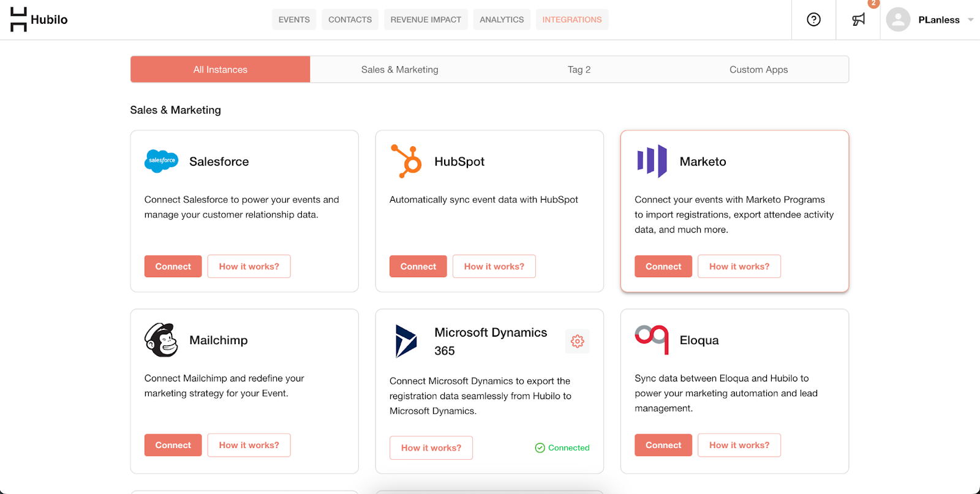980x494 pixels.
Task: View How it works for Microsoft Dynamics
Action: click(x=431, y=448)
